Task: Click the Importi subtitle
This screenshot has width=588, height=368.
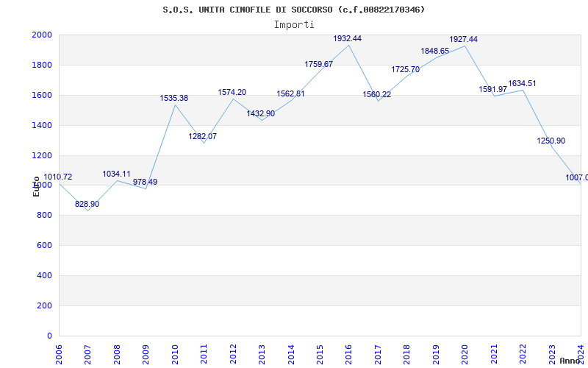Action: [294, 25]
